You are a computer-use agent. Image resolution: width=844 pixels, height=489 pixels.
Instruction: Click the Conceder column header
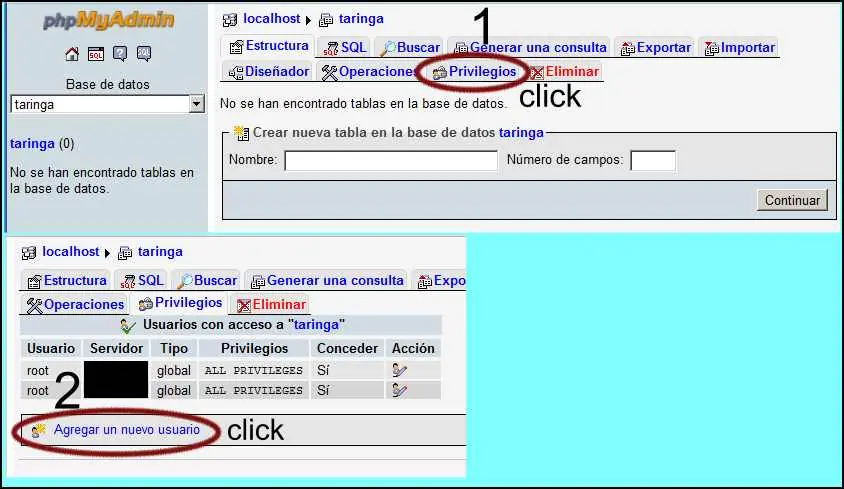[347, 348]
